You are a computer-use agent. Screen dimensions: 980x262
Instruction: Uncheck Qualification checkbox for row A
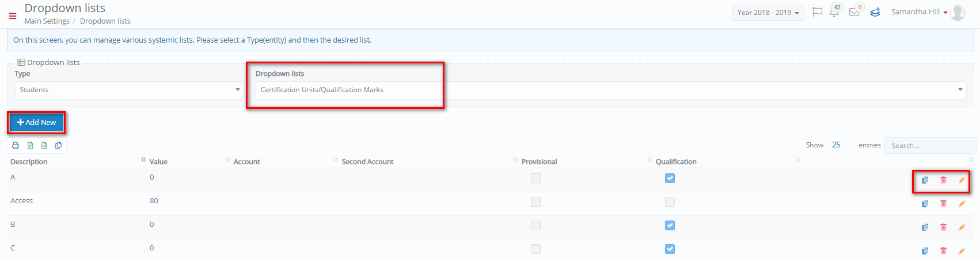point(670,179)
